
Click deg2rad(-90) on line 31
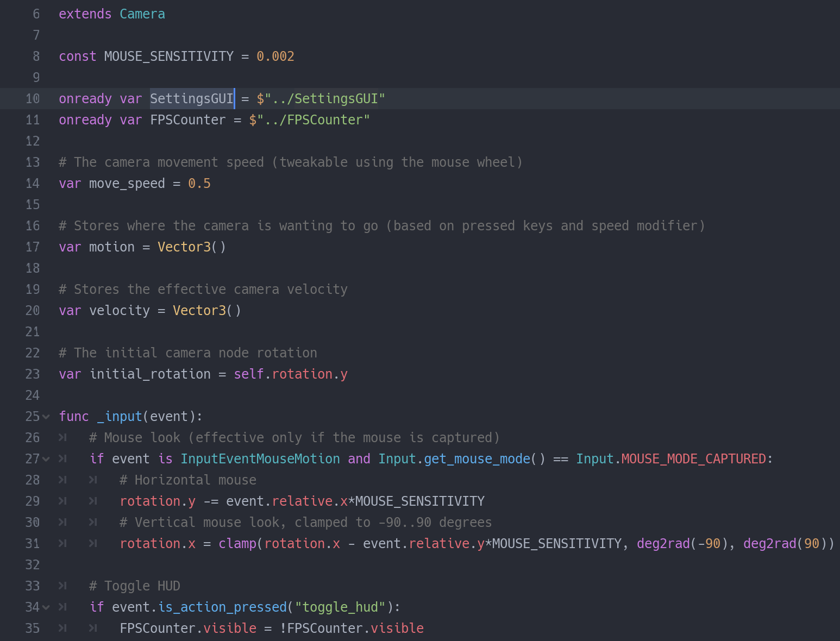[682, 544]
